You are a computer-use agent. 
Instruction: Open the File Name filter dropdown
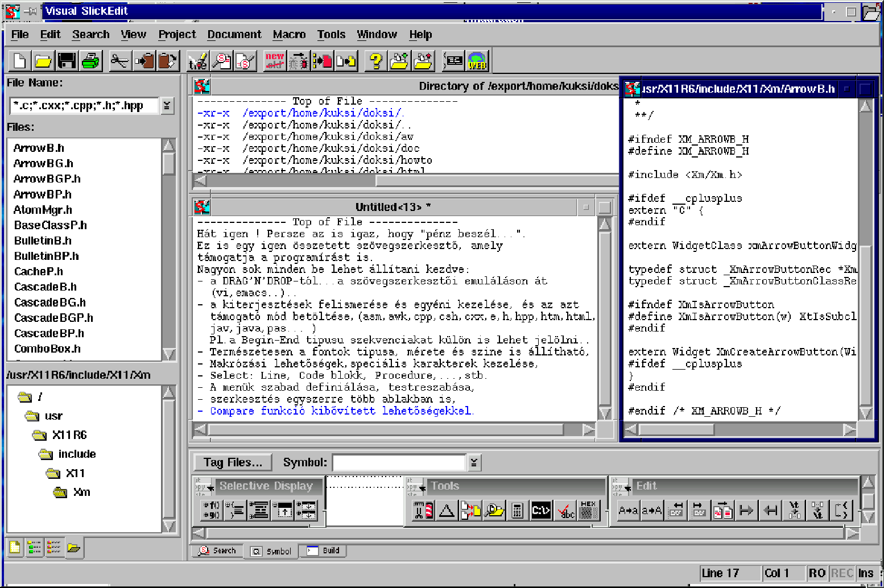click(x=167, y=106)
